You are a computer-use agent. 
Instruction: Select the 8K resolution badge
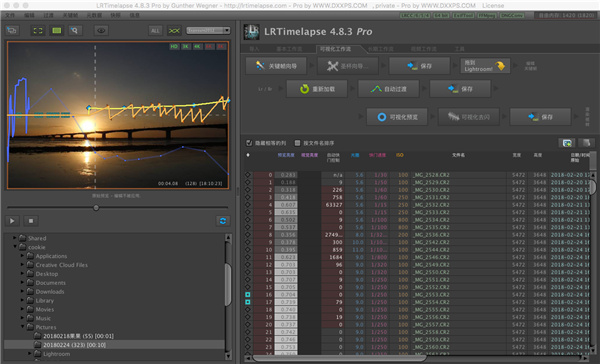[x=221, y=46]
